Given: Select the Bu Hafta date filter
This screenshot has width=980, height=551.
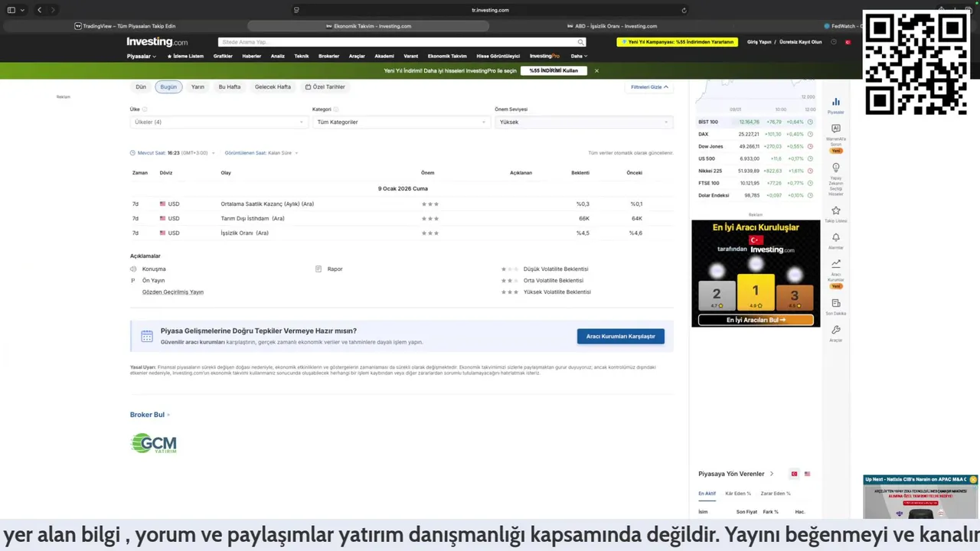Looking at the screenshot, I should (x=230, y=86).
